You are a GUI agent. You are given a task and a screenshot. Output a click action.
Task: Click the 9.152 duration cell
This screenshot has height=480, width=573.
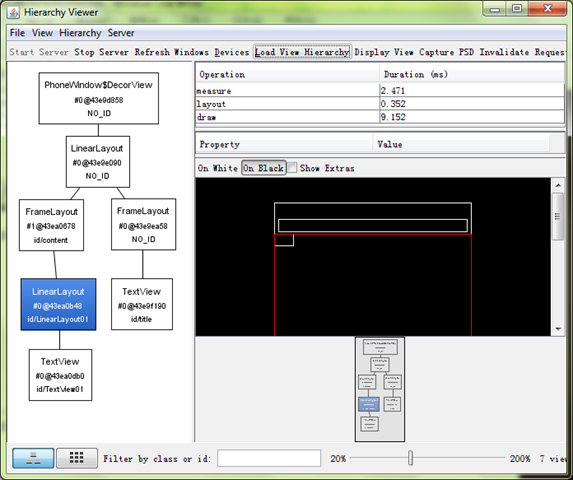[x=472, y=117]
